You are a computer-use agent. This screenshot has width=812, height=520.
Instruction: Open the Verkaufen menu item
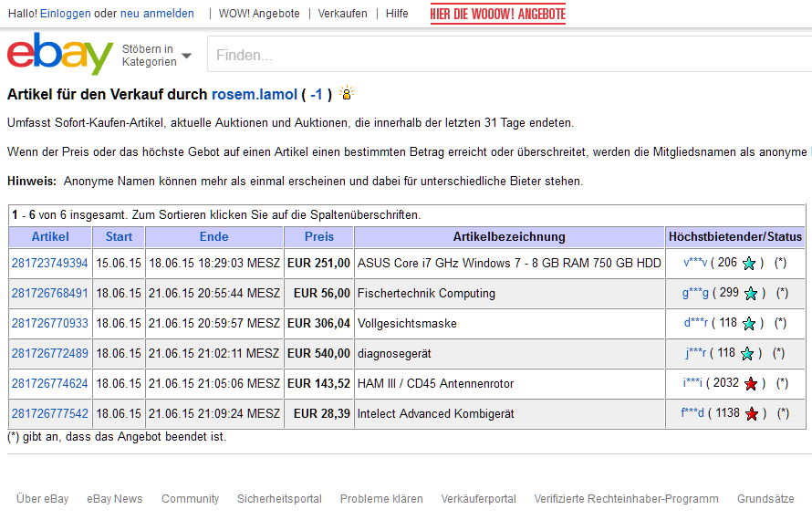[343, 14]
